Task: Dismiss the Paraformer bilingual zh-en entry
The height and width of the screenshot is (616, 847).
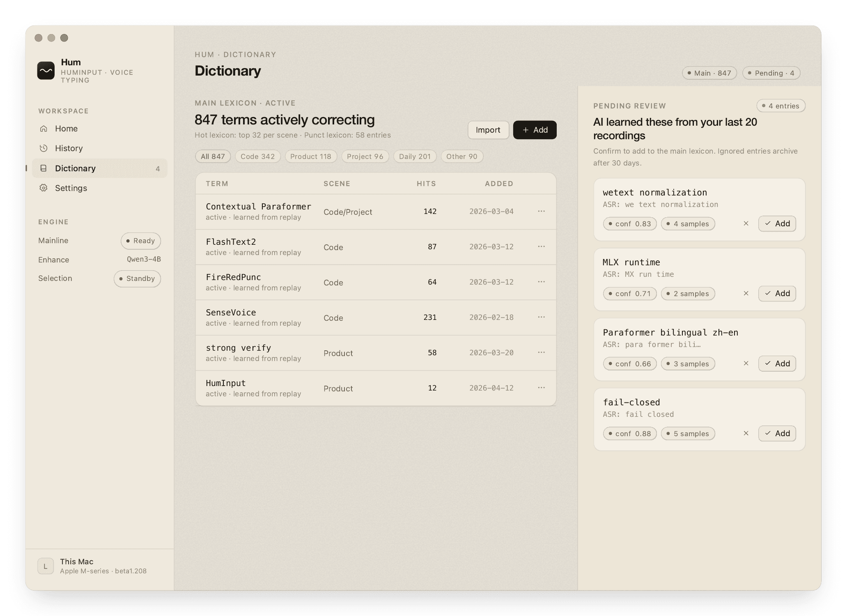Action: click(x=746, y=363)
